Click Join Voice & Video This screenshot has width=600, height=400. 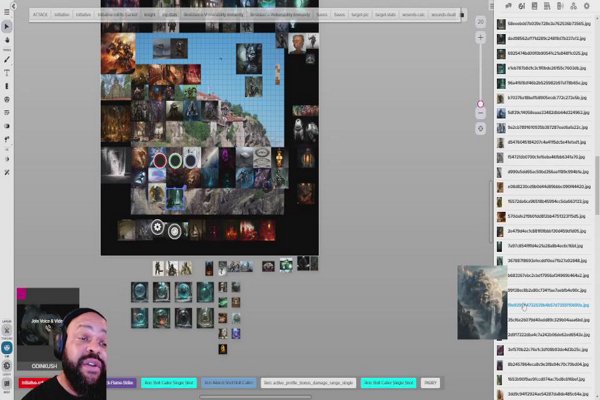[x=47, y=321]
